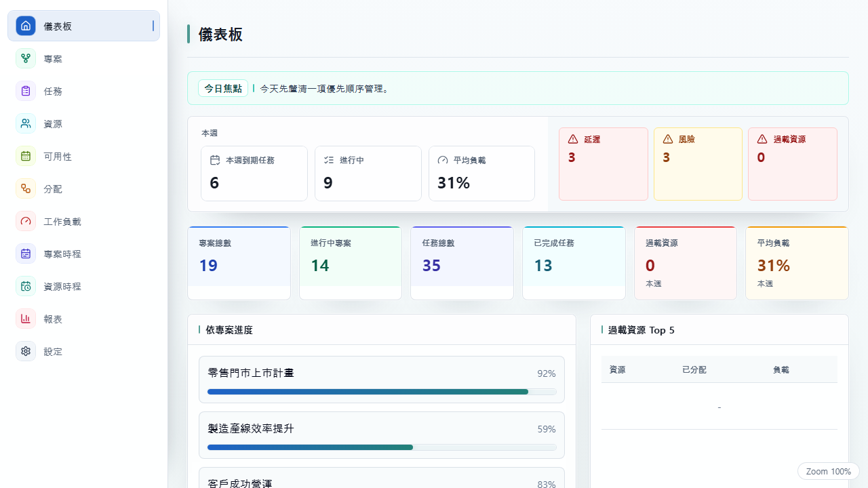Viewport: 868px width, 488px height.
Task: Click the 儀表板 page title
Action: 220,34
